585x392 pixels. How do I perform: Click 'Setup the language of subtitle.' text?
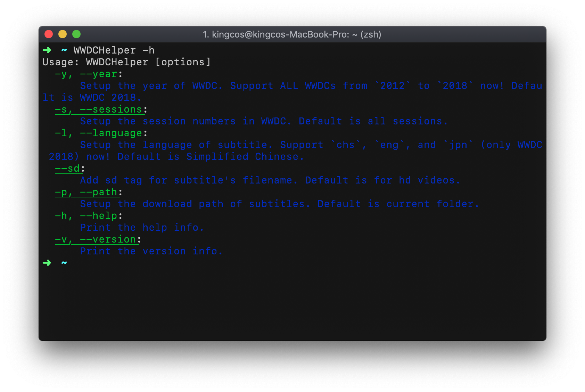click(176, 145)
